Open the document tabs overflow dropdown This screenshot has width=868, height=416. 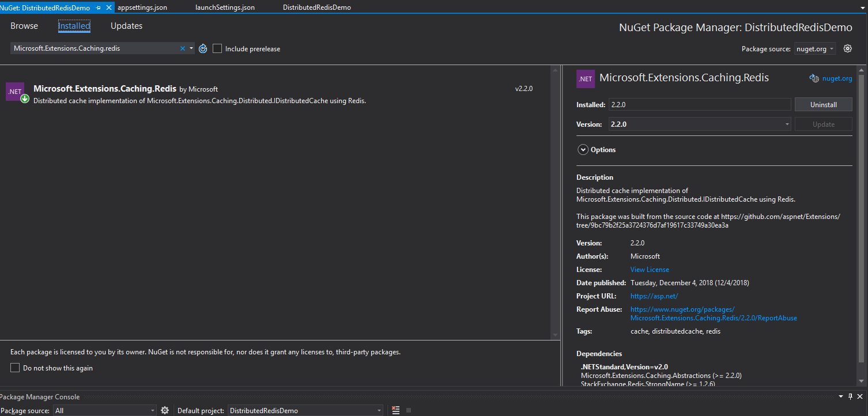click(862, 7)
